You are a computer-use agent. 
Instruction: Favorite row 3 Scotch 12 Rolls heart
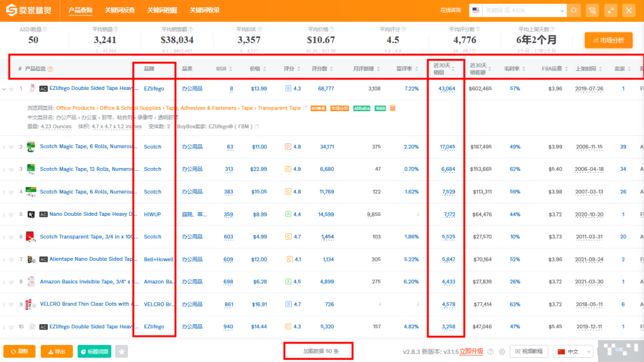coord(11,170)
